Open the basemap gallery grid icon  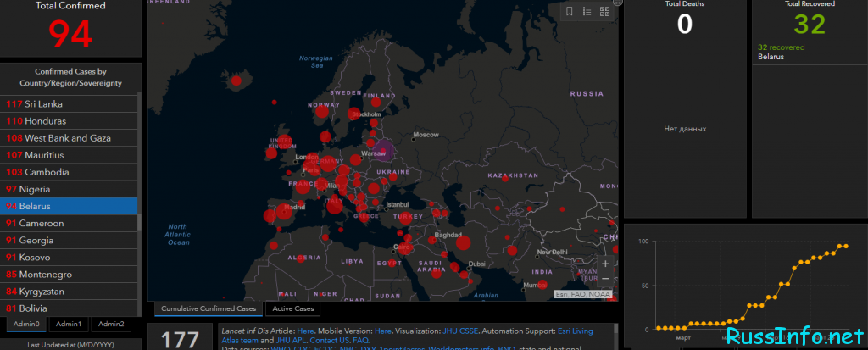(604, 11)
